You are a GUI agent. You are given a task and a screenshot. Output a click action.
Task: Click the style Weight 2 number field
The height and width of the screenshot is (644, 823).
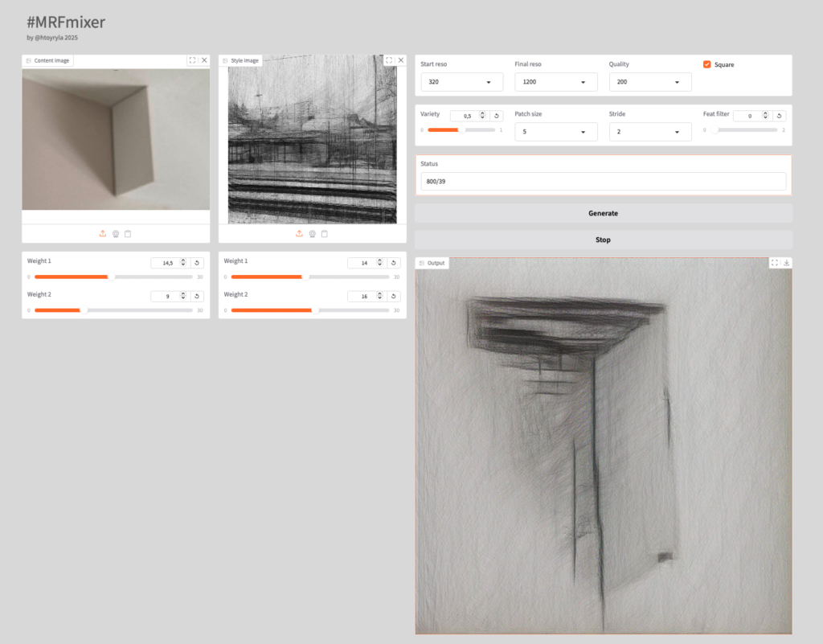click(364, 297)
